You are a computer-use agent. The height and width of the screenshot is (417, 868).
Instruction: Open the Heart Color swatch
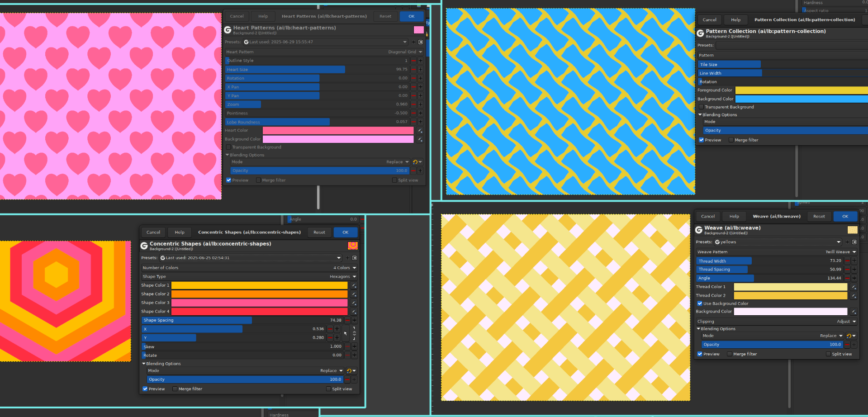338,131
